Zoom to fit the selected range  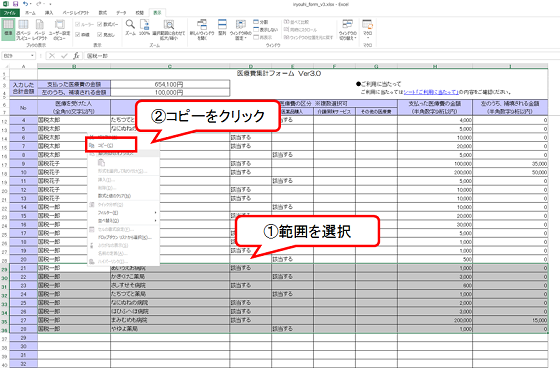coord(169,29)
